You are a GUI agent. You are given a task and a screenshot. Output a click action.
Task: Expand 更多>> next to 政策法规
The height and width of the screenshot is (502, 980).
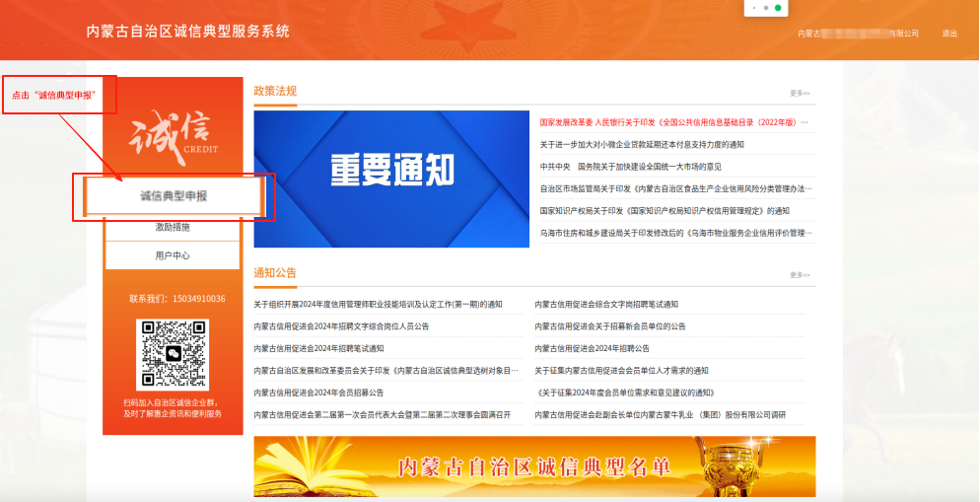pyautogui.click(x=799, y=94)
